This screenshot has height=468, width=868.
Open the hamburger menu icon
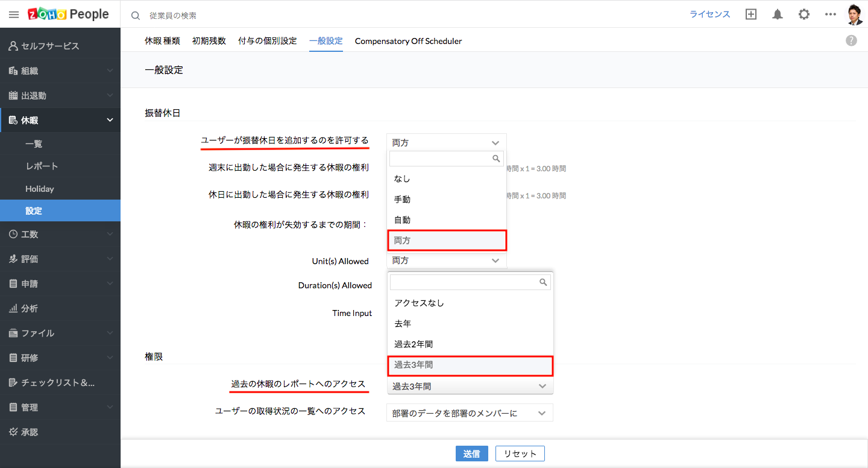(14, 14)
